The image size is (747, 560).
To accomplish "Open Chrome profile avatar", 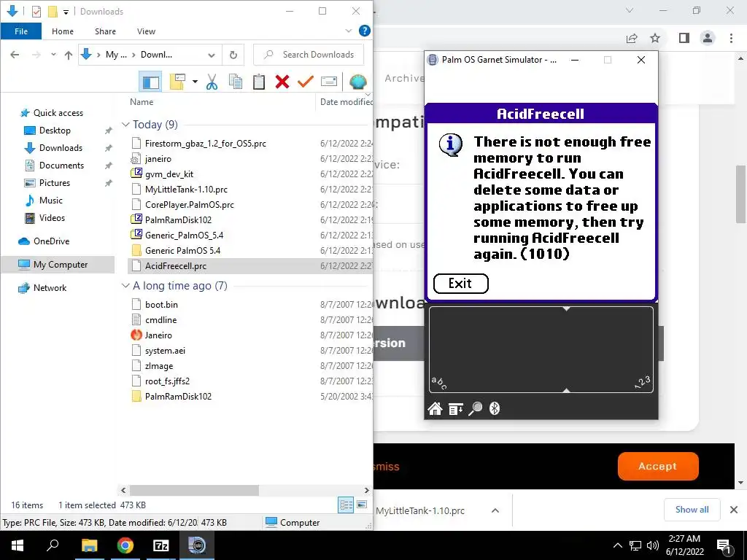I will (708, 38).
